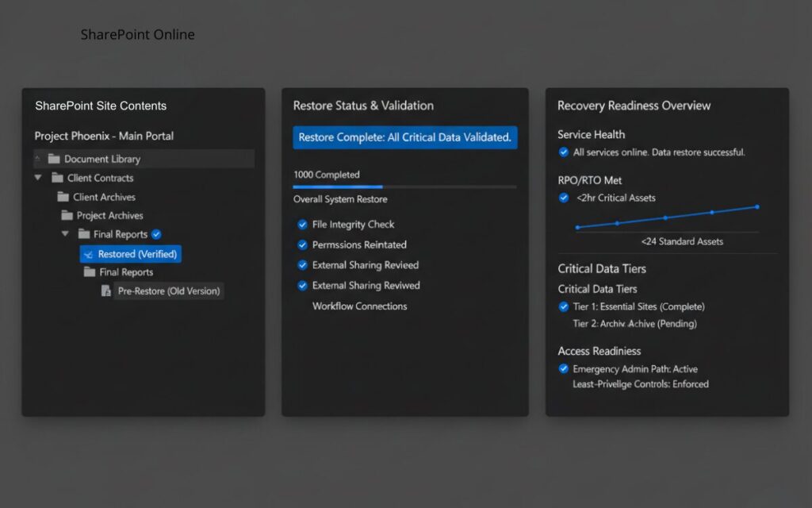The image size is (812, 508).
Task: Toggle the Tier 1: Essential Sites checkmark
Action: point(564,306)
